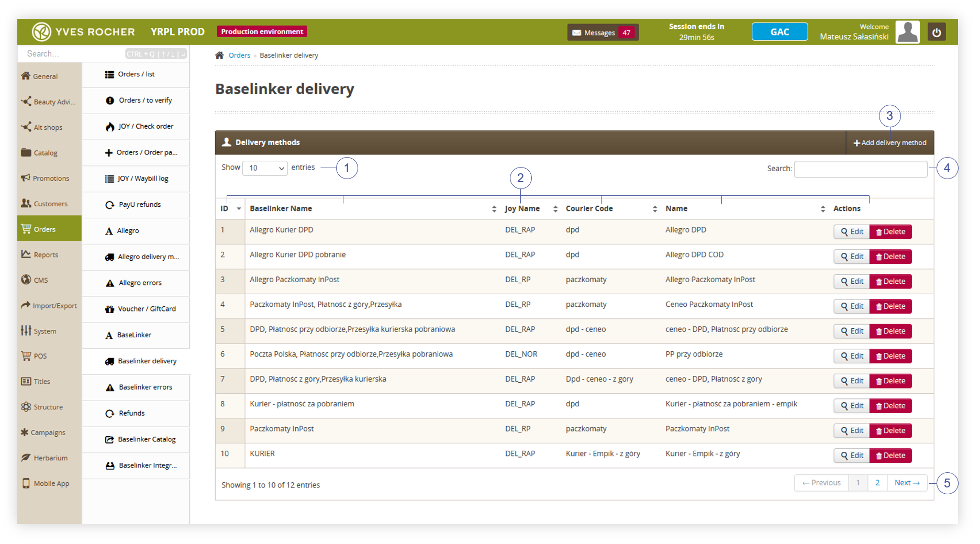
Task: Open the Beauty Advisors section
Action: pos(49,102)
